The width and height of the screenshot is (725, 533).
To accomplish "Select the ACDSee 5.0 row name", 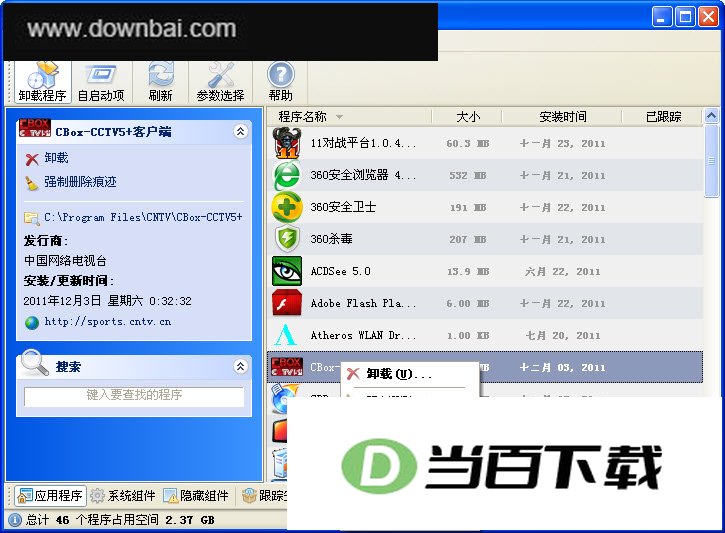I will (340, 271).
